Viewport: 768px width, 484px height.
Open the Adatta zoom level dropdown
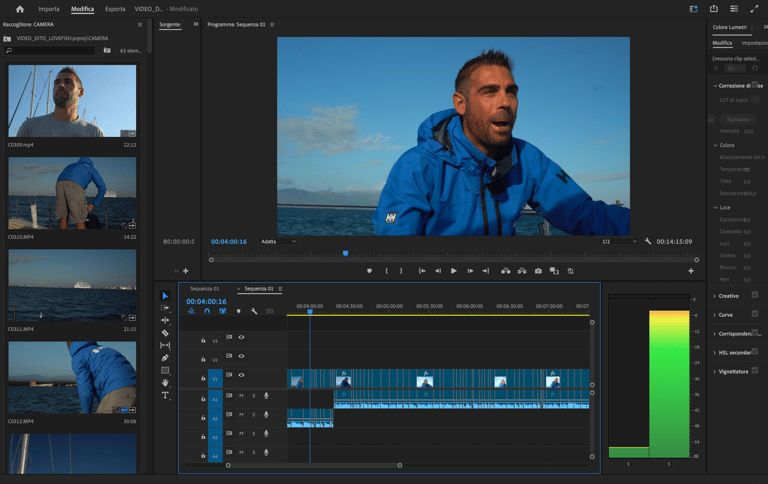point(278,242)
